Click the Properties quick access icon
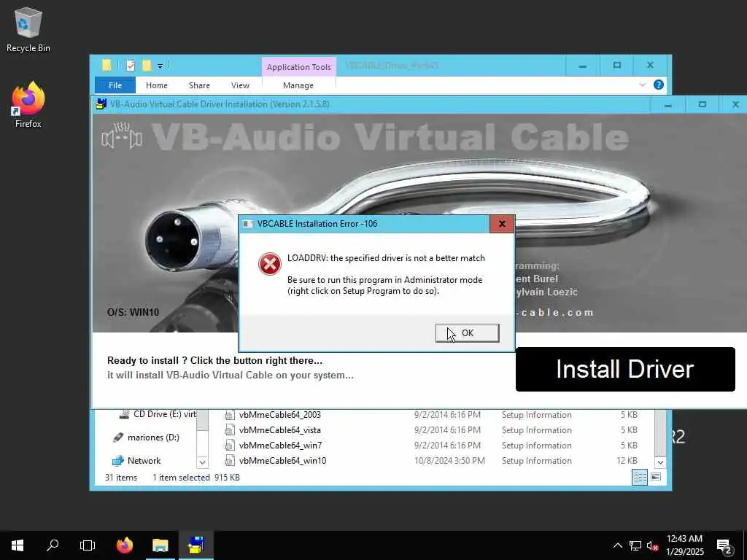 click(131, 66)
